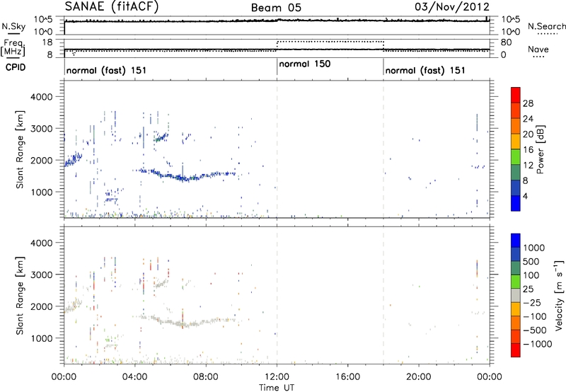Click the 4000 tick in velocity panel
The width and height of the screenshot is (566, 392).
(41, 243)
